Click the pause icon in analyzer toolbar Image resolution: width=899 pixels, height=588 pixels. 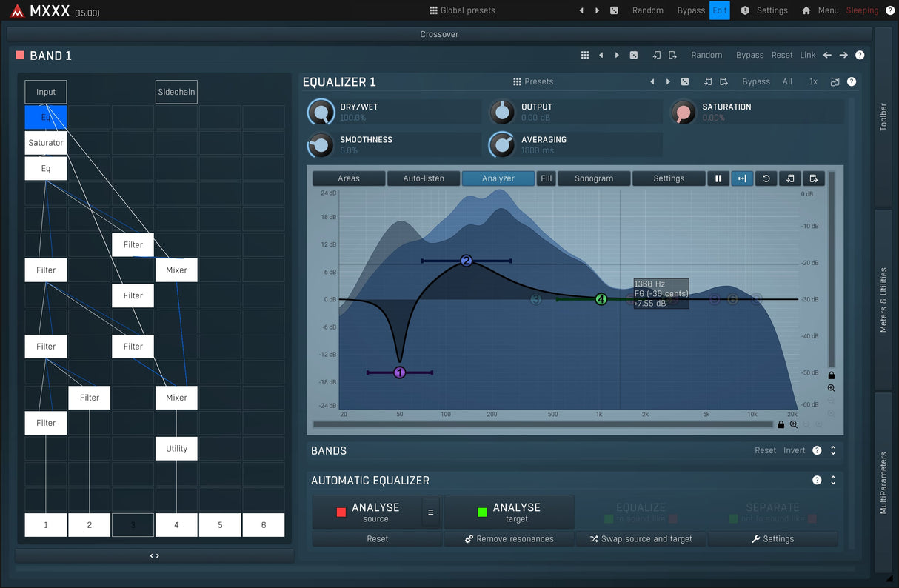(x=718, y=178)
